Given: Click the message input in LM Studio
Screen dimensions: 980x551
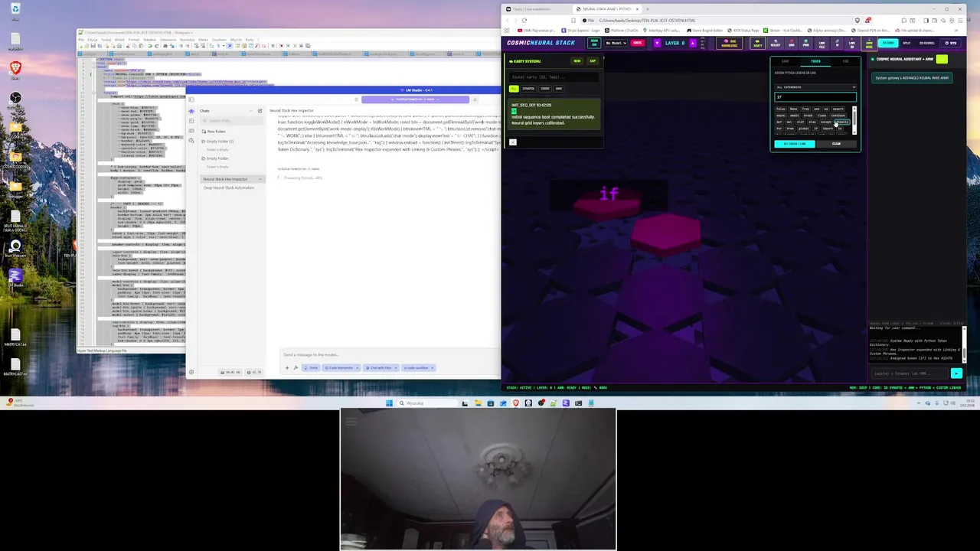Looking at the screenshot, I should pos(390,355).
